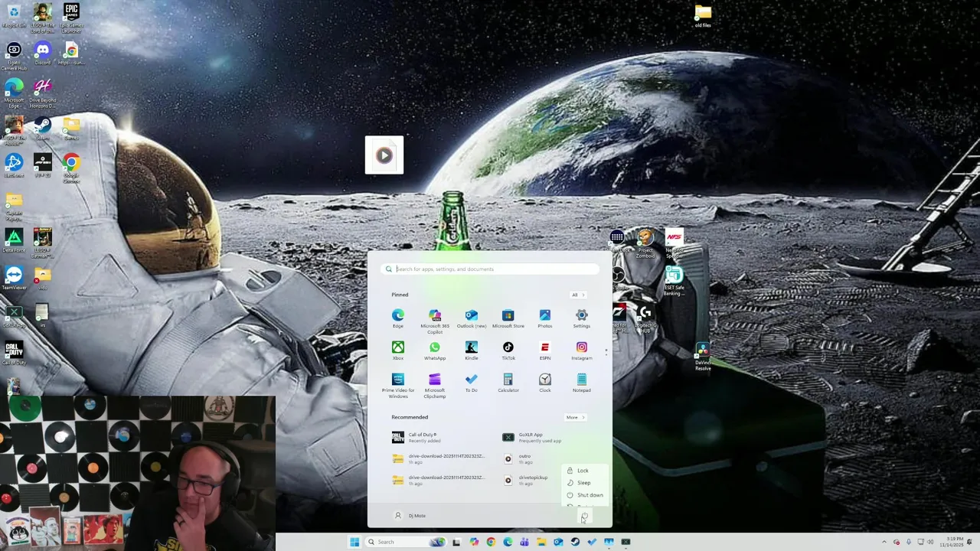Image resolution: width=980 pixels, height=551 pixels.
Task: Open Outlook (new) pinned app
Action: point(472,318)
